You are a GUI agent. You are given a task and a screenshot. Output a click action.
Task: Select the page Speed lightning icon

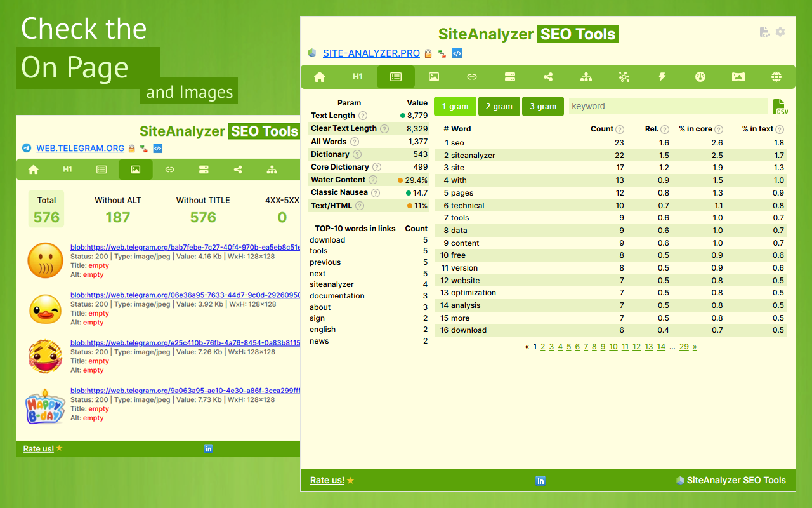[662, 77]
